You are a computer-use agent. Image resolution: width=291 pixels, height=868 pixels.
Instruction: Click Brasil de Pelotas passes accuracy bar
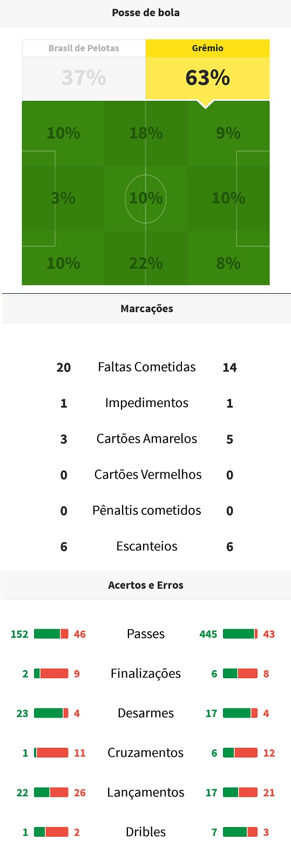point(51,634)
